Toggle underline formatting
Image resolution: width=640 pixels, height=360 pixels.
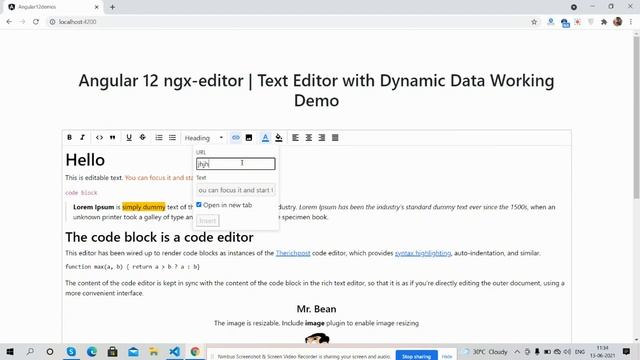[x=129, y=138]
